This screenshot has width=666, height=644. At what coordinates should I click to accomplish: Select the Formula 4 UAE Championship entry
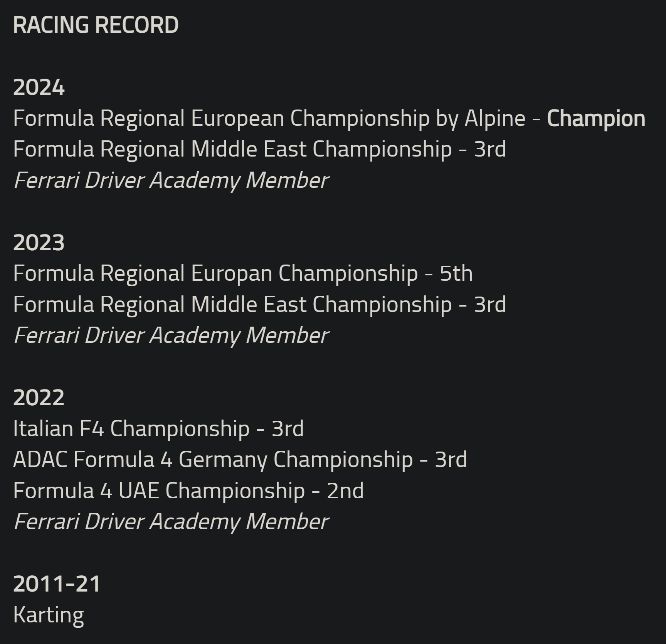(x=188, y=491)
